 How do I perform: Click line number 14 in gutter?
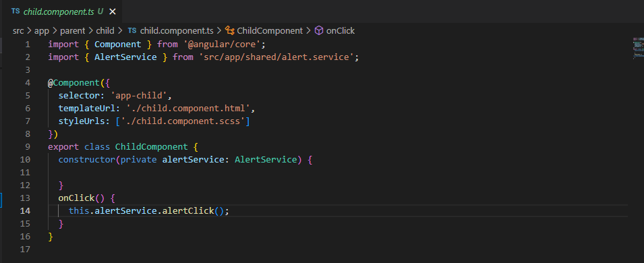25,211
